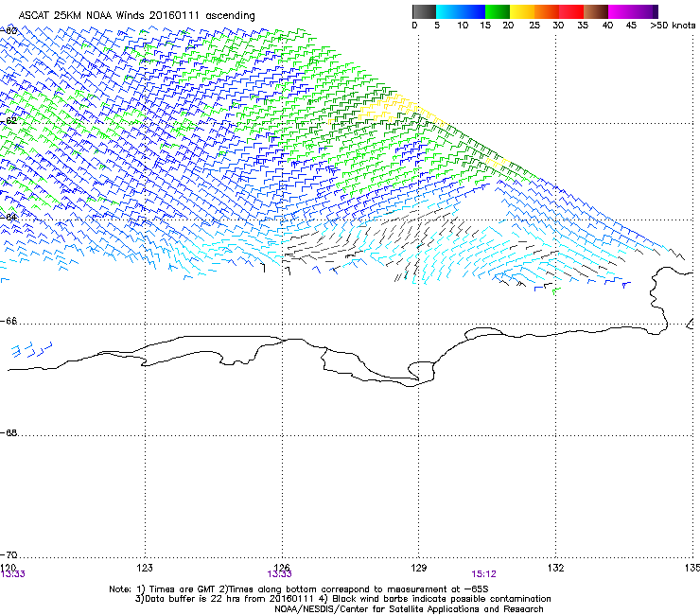Click the 'Times are GMT' note line

[x=299, y=589]
